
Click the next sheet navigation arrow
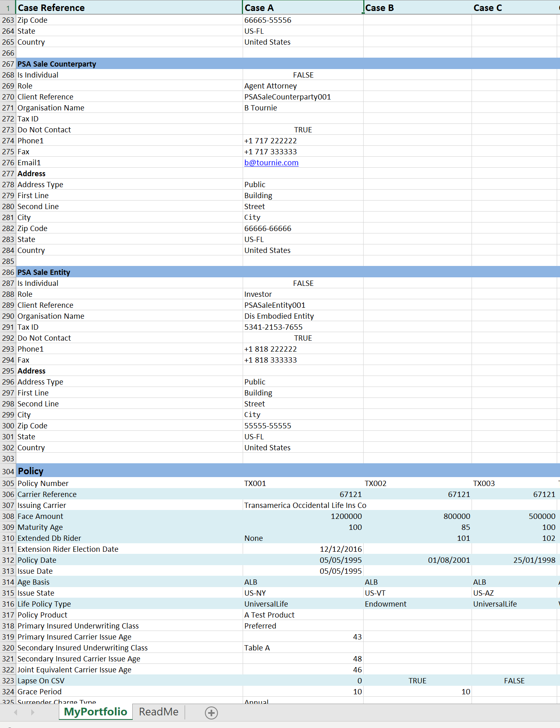32,712
